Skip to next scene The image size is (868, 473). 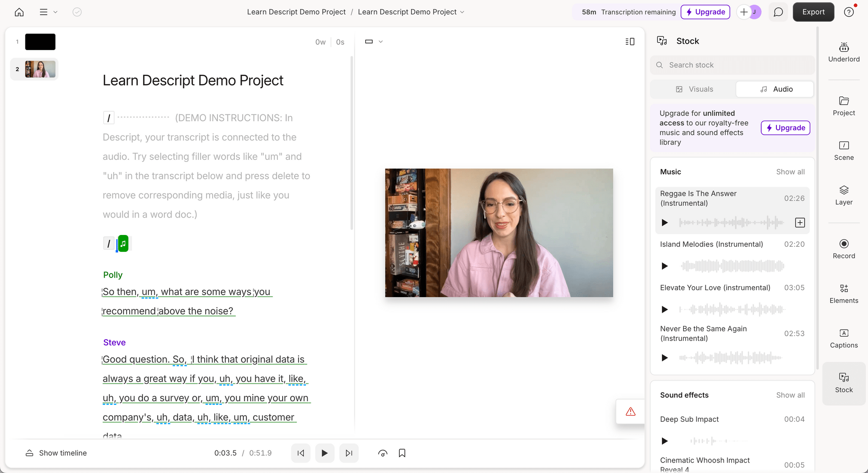(x=349, y=453)
